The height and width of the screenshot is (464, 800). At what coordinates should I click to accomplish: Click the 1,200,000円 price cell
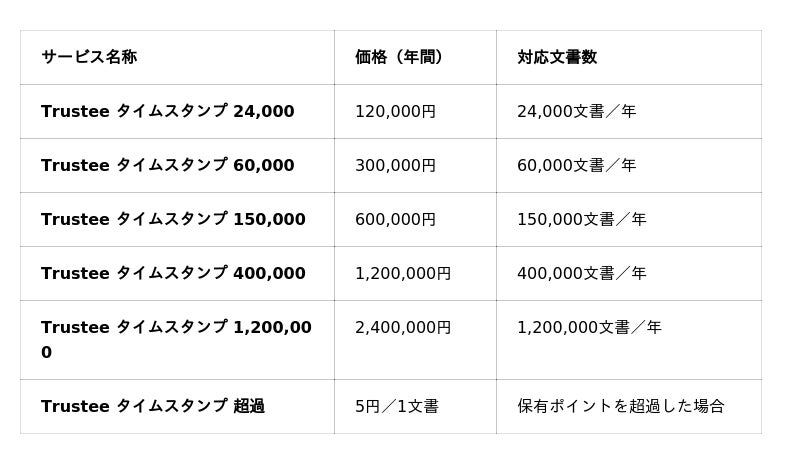pyautogui.click(x=403, y=273)
